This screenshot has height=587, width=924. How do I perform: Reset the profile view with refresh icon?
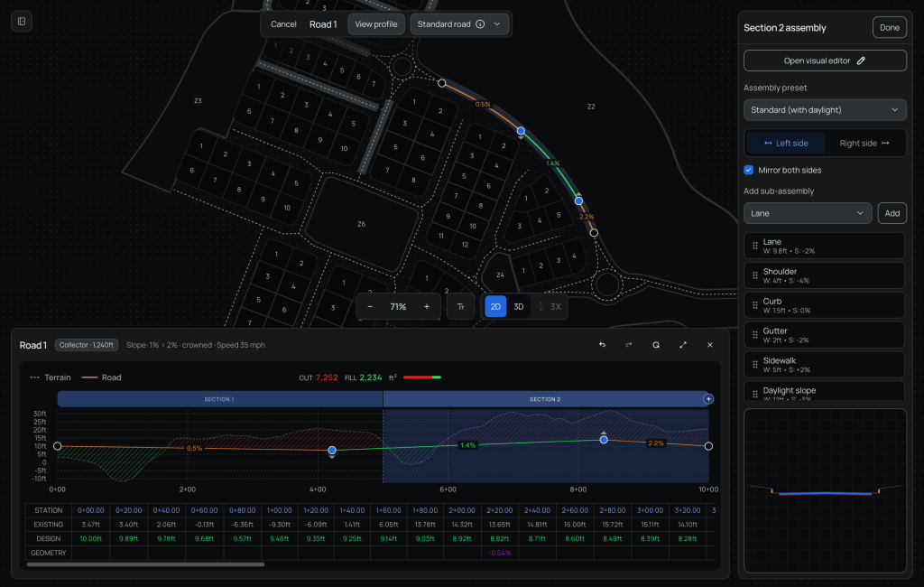[x=656, y=345]
